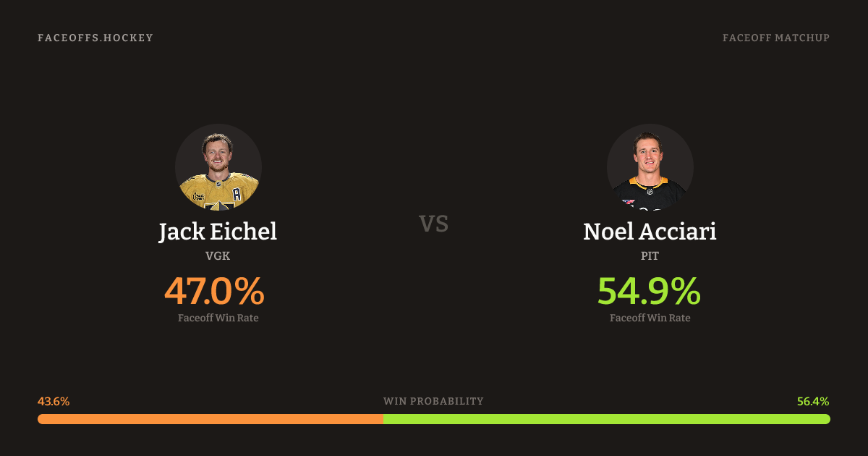
Task: Open the FACEOFFS.HOCKEY site logo
Action: tap(95, 38)
